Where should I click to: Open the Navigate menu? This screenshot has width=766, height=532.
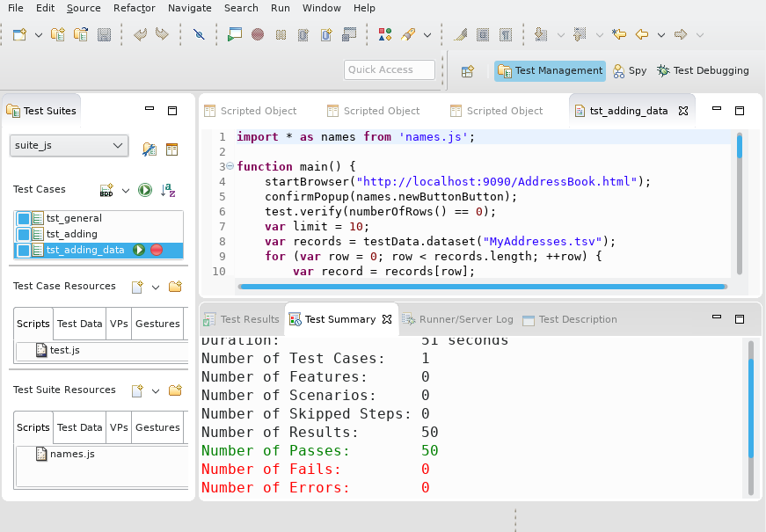click(x=189, y=8)
